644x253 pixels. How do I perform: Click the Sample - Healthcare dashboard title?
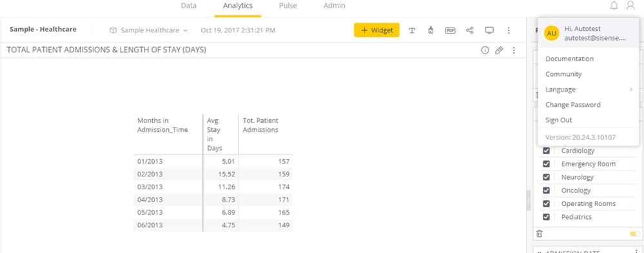click(43, 30)
